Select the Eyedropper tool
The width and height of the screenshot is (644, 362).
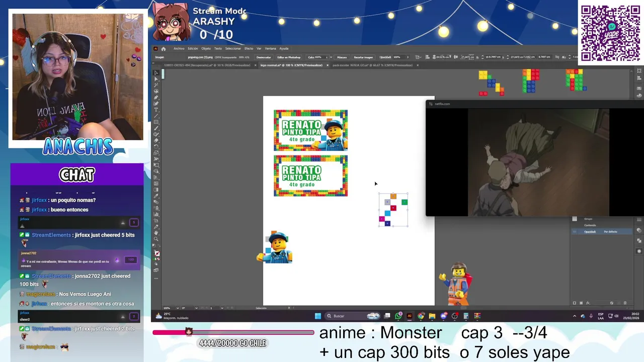pyautogui.click(x=156, y=196)
